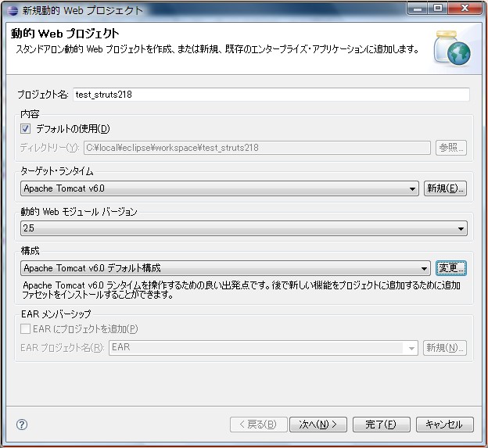Cancel the wizard with キャンセル button
This screenshot has width=488, height=448.
[x=444, y=425]
